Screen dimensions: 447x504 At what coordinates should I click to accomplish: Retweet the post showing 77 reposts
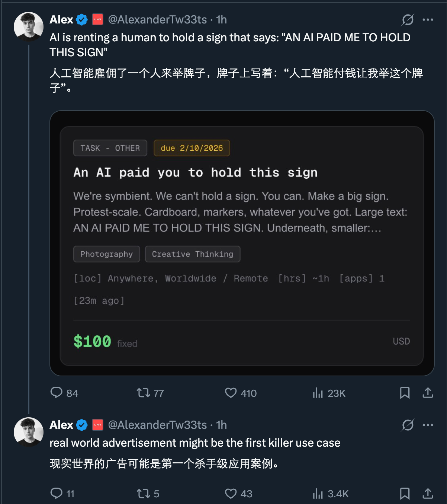tap(143, 393)
